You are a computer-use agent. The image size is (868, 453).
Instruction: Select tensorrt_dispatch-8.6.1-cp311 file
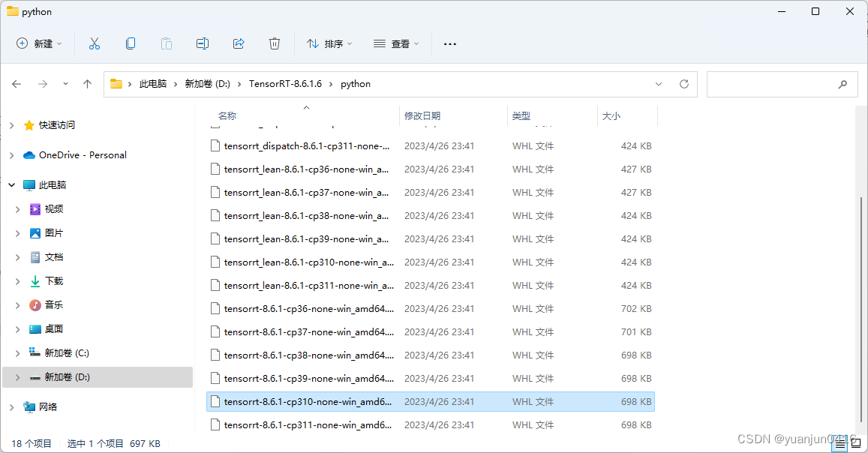click(431, 146)
